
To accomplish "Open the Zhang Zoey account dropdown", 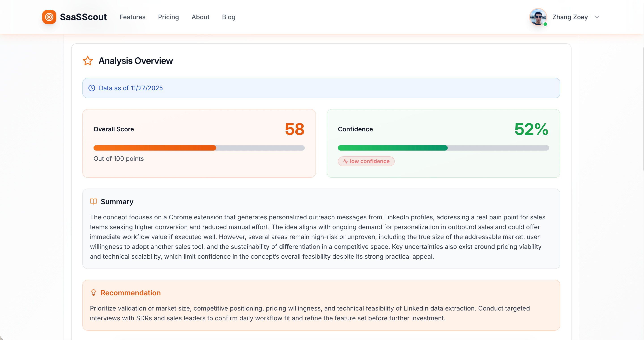I will coord(597,17).
